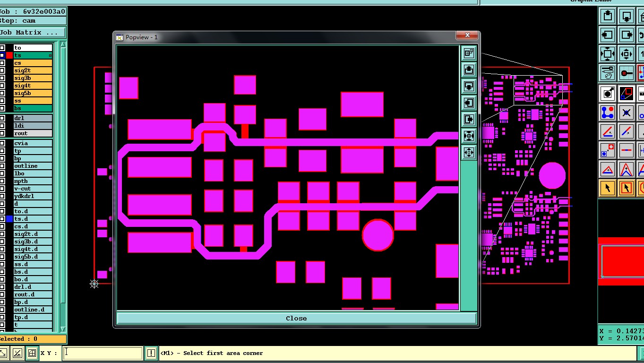Screen dimensions: 644x363
Task: Select the ydkdrl layer row
Action: click(33, 196)
